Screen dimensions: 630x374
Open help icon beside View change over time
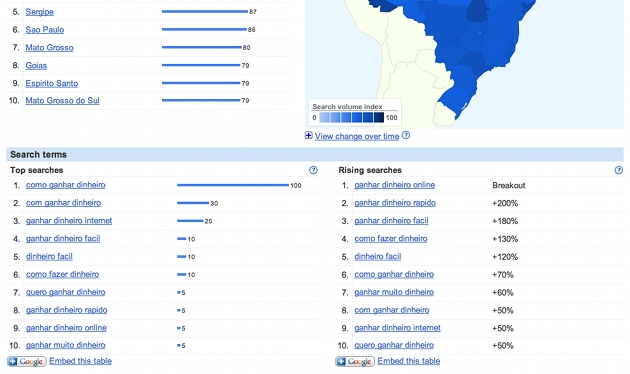[406, 135]
